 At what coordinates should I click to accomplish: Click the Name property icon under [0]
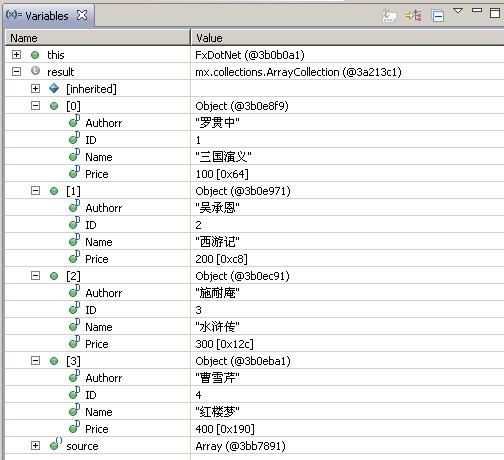pyautogui.click(x=75, y=155)
